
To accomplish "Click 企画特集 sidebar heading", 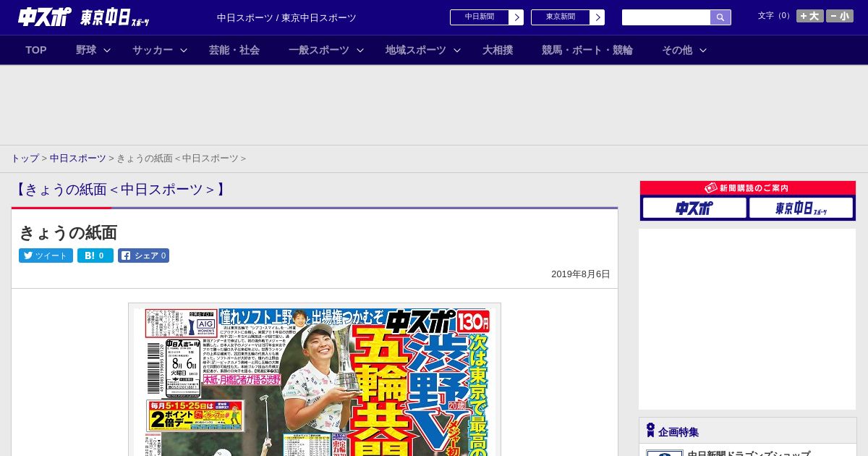I will click(x=678, y=432).
